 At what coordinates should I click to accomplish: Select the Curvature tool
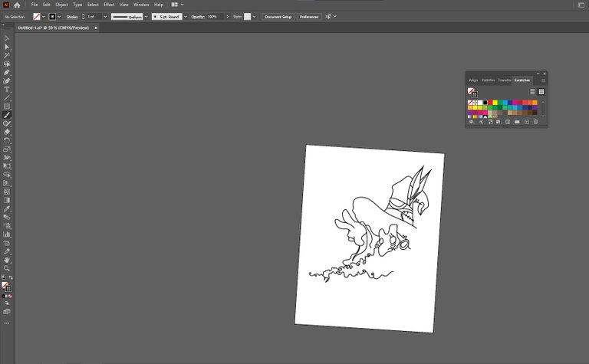pos(7,81)
